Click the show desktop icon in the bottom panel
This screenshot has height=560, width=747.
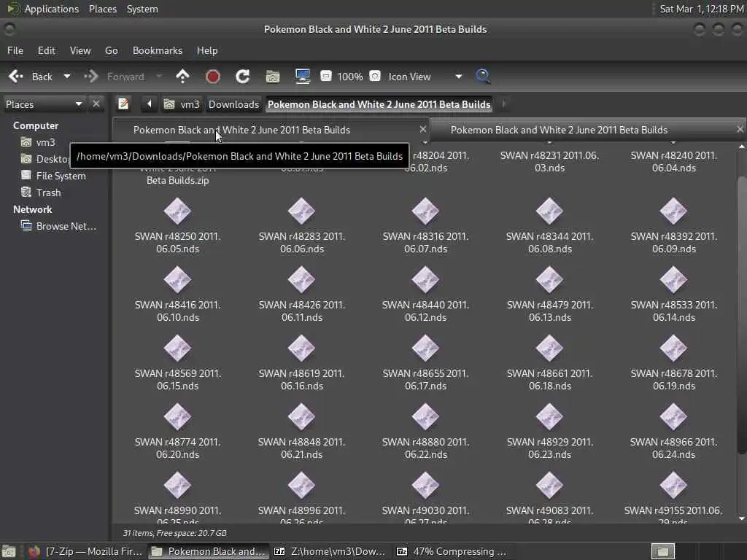9,551
